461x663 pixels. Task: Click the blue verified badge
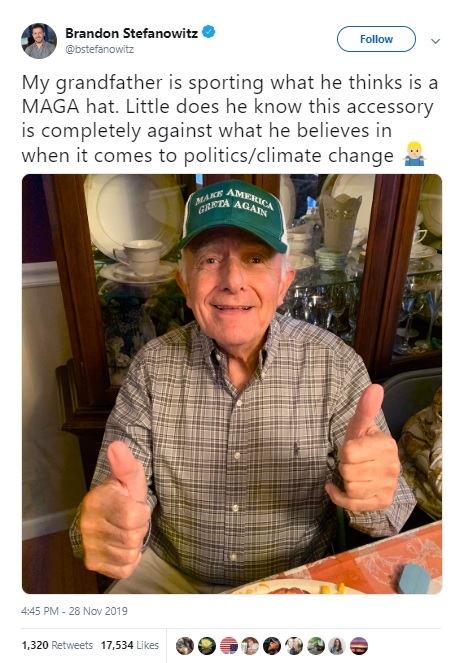coord(209,32)
